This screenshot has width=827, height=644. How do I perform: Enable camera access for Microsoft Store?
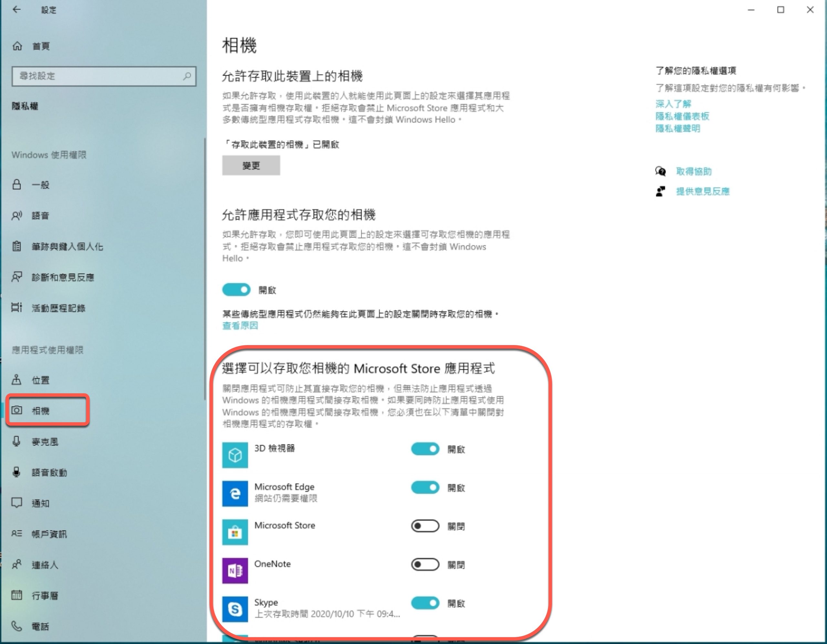[425, 526]
